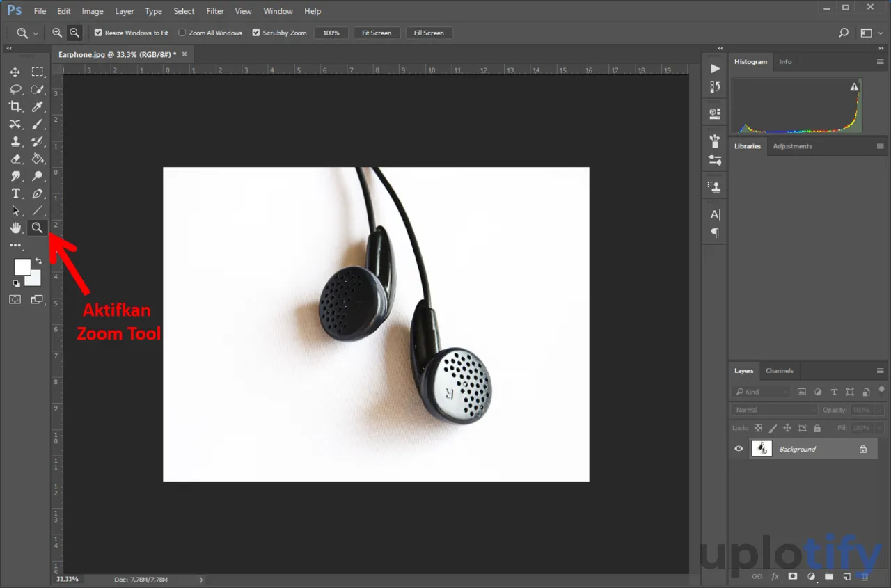Click the Fit Screen button

(x=377, y=33)
